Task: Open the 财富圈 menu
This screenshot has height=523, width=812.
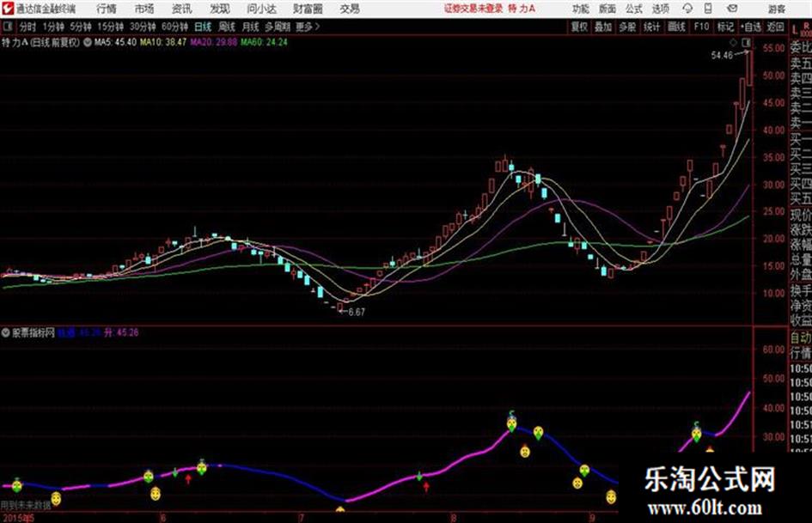Action: click(308, 9)
